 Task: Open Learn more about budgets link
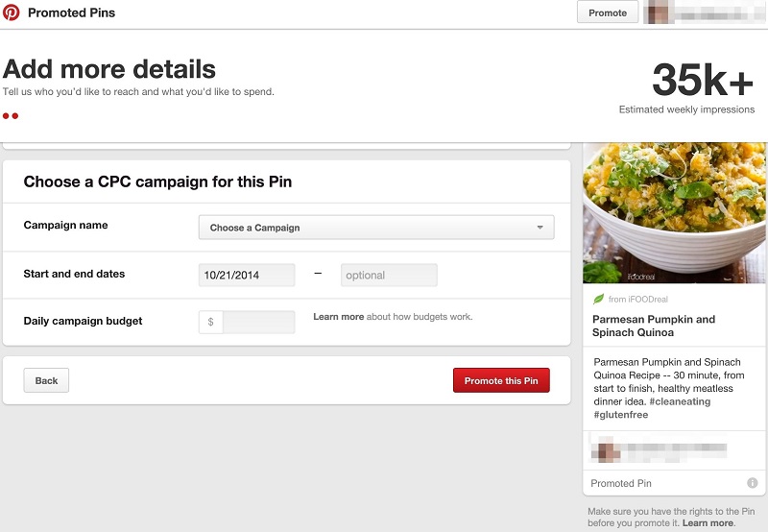click(338, 317)
